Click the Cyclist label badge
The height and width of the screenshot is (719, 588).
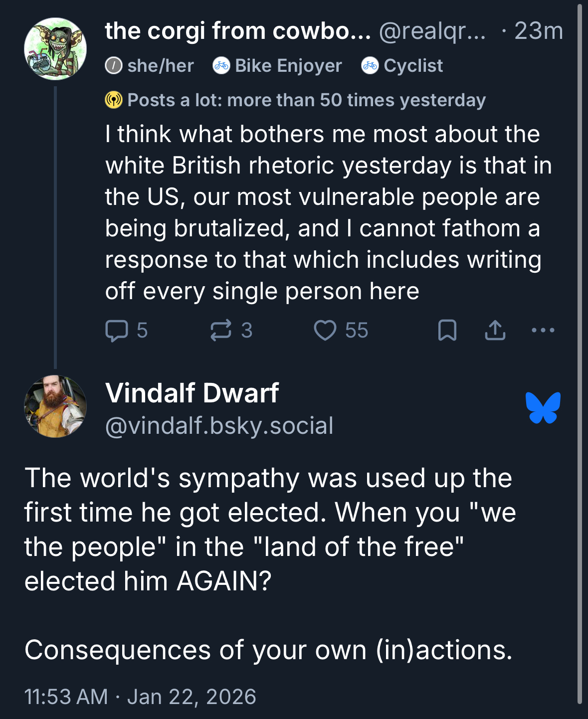[x=402, y=66]
